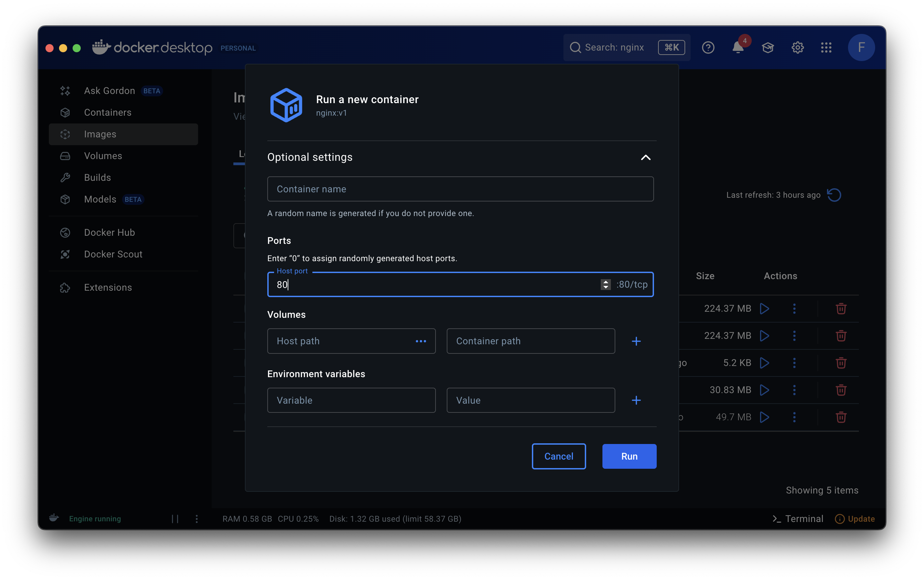Open the Learning Center graduation cap icon
The height and width of the screenshot is (580, 924).
[768, 47]
